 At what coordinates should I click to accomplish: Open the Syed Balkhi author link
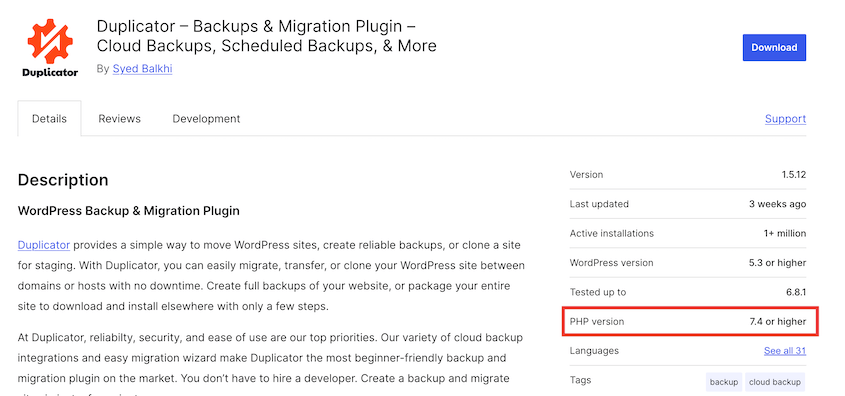[142, 69]
